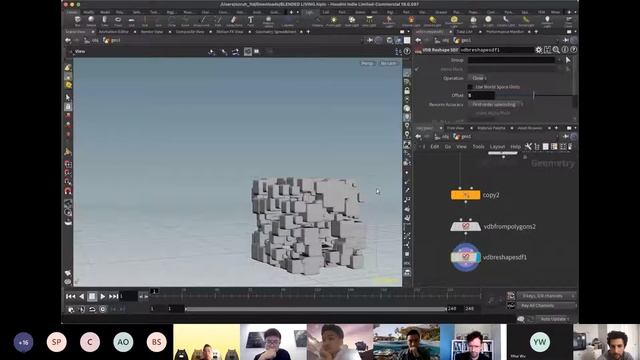640x360 pixels.
Task: Open the Group field dropdown arrow
Action: (x=558, y=60)
